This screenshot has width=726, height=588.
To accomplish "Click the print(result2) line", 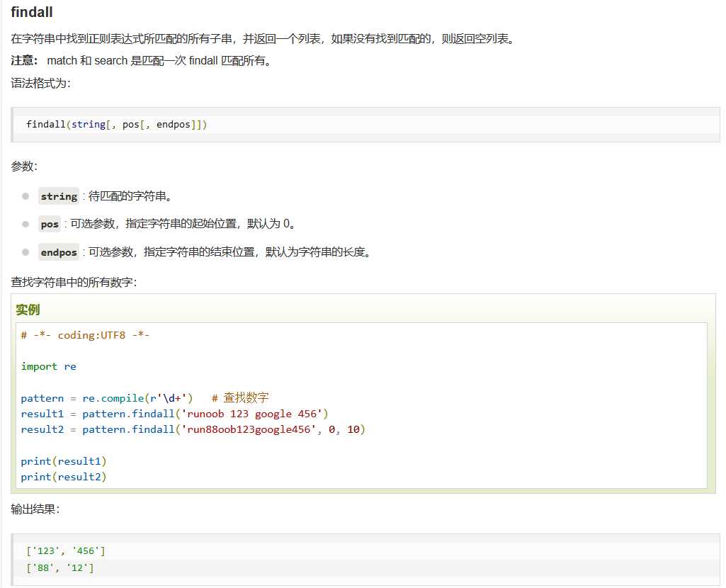I will [64, 477].
